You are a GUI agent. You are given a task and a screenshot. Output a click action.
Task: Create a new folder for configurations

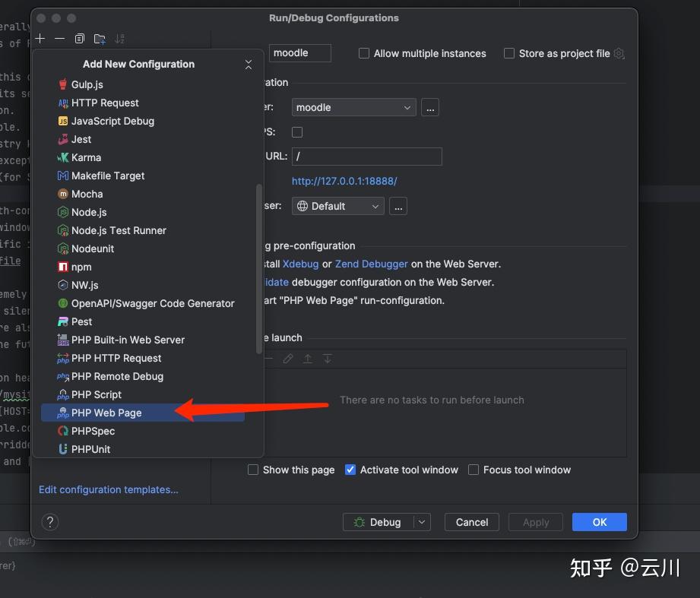(x=100, y=39)
